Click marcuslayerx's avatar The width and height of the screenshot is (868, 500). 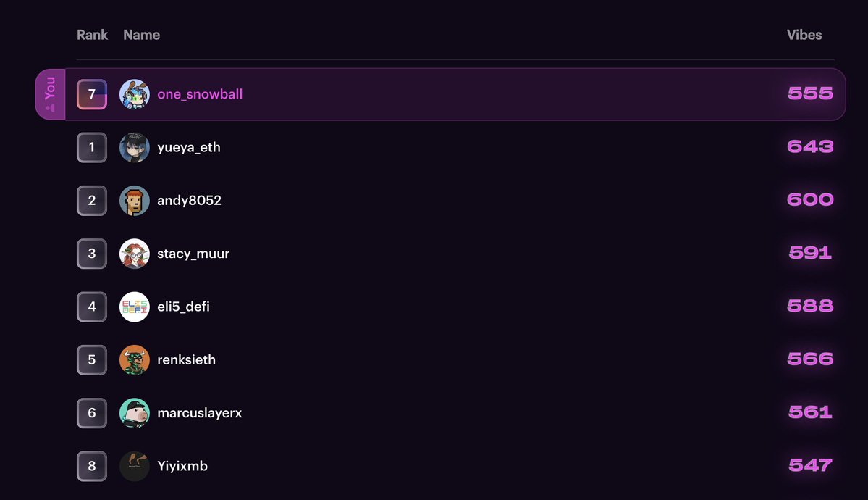[x=135, y=413]
